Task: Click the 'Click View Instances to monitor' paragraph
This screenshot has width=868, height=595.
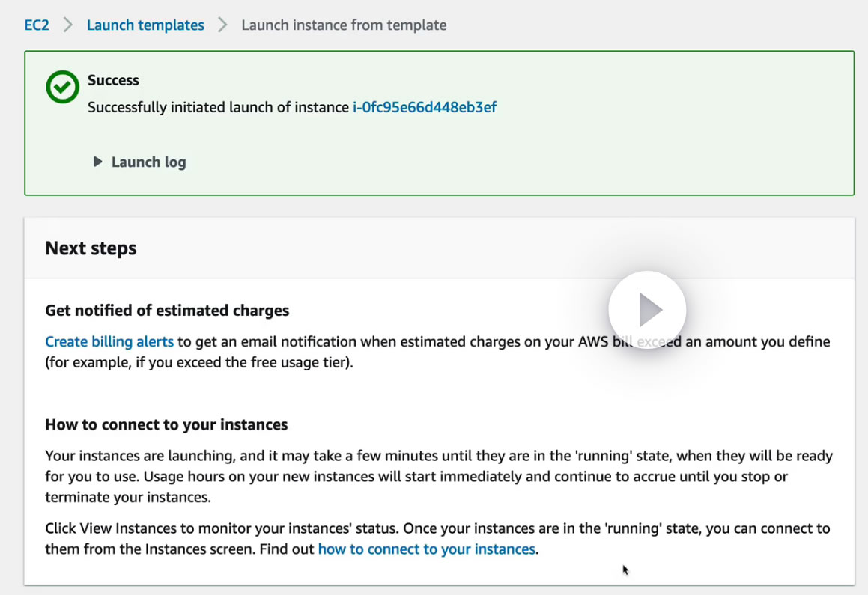Action: pos(437,528)
